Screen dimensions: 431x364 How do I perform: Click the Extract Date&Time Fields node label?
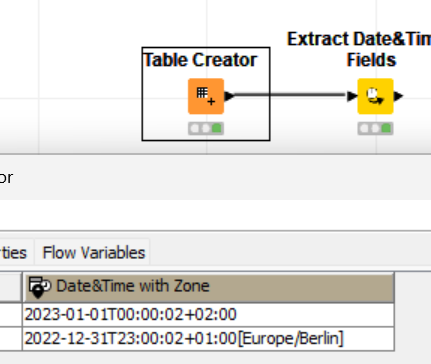(359, 49)
